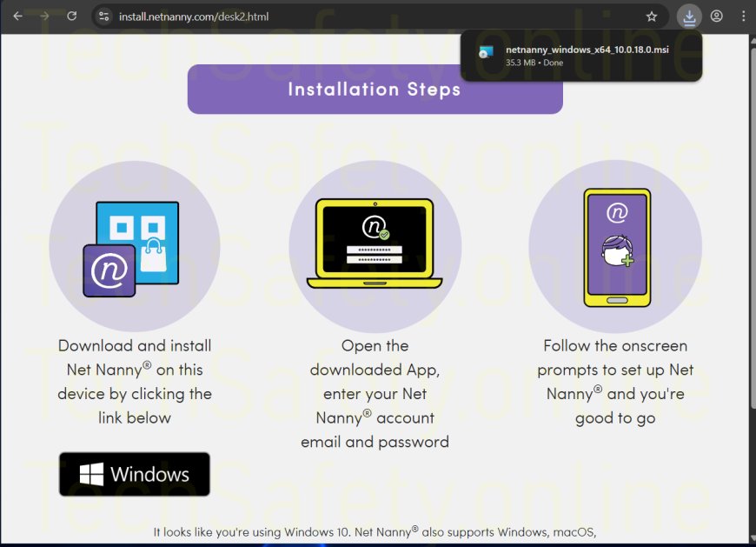Image resolution: width=756 pixels, height=547 pixels.
Task: Click the browser forward arrow
Action: [x=45, y=16]
